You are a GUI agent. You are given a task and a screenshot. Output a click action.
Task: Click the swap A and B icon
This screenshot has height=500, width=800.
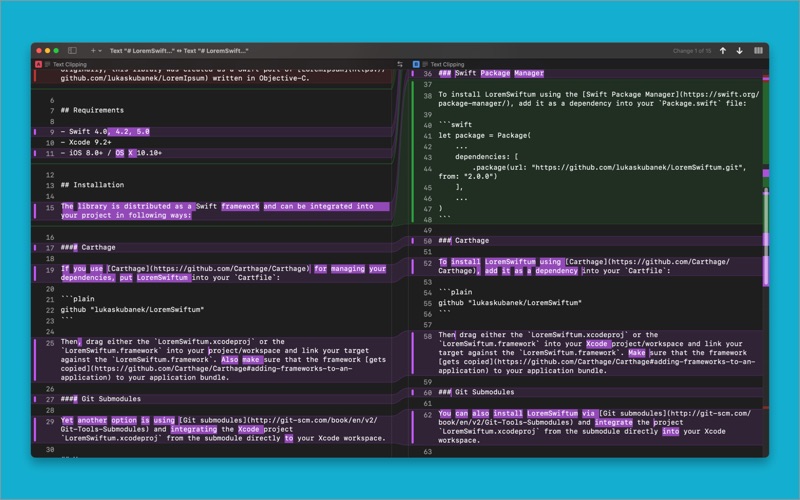click(x=400, y=64)
